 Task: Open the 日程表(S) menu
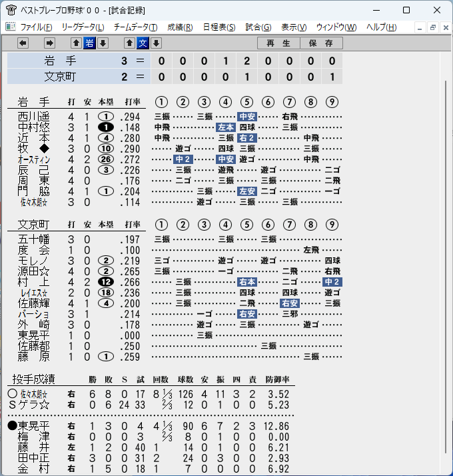click(219, 27)
